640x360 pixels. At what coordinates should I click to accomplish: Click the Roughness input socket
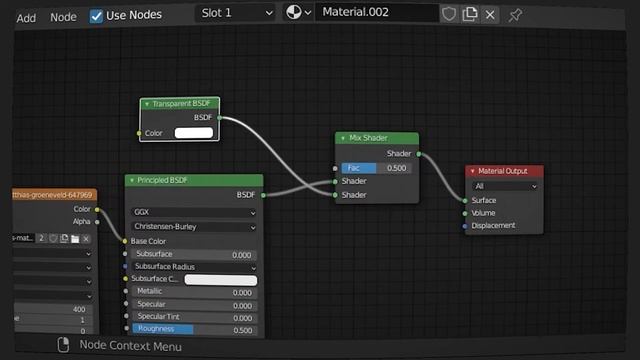point(127,328)
